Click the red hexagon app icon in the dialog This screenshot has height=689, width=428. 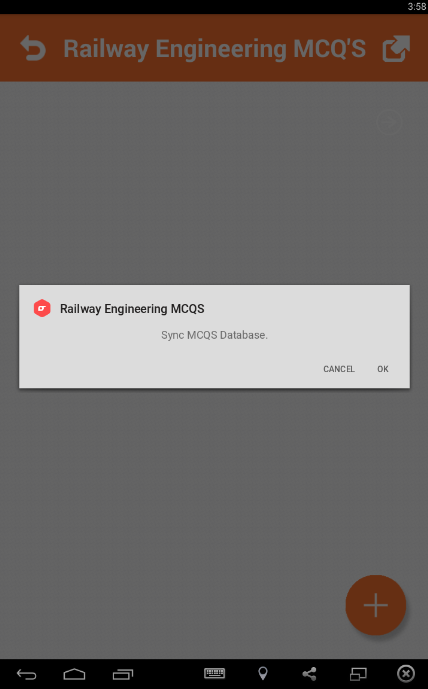pyautogui.click(x=42, y=308)
